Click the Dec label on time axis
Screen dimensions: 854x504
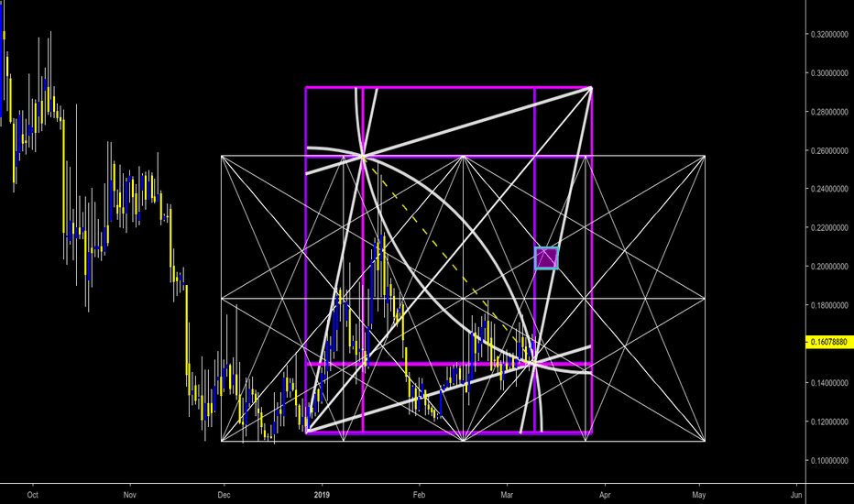(224, 495)
